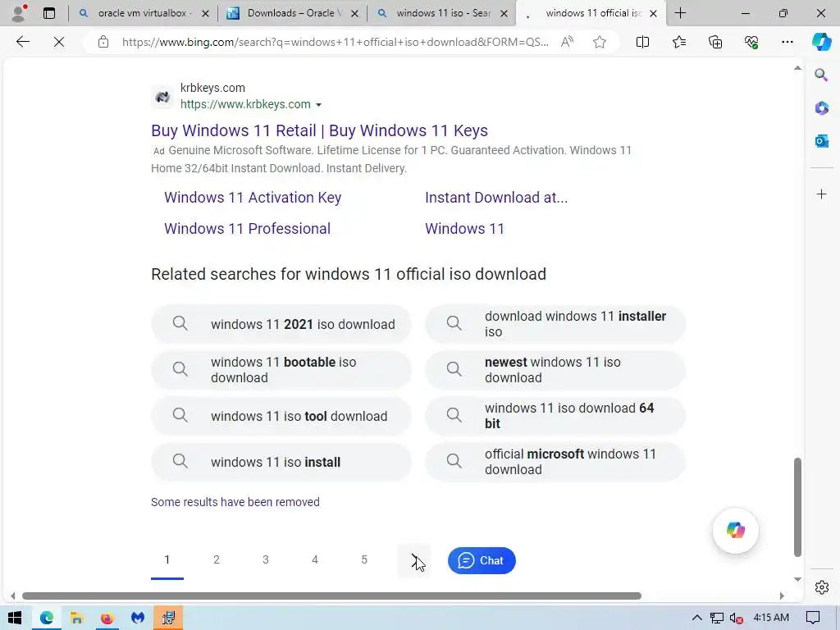The height and width of the screenshot is (630, 840).
Task: Search newest windows 11 iso download
Action: [555, 370]
